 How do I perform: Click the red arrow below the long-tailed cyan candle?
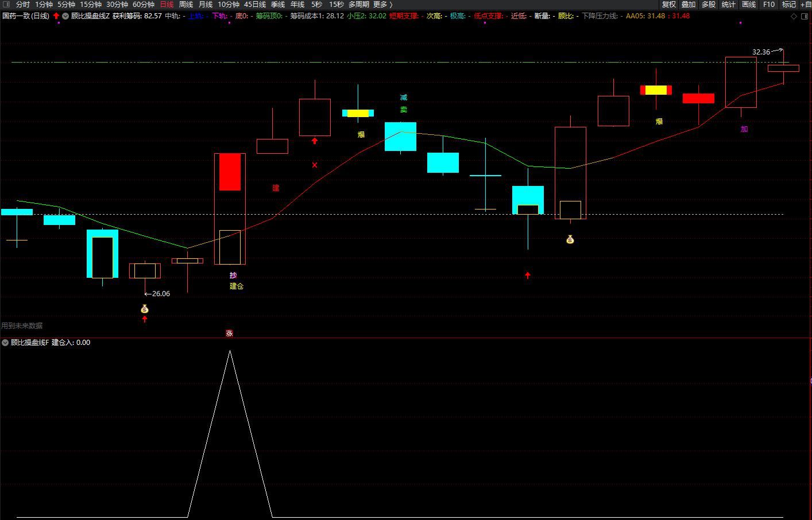(x=528, y=275)
